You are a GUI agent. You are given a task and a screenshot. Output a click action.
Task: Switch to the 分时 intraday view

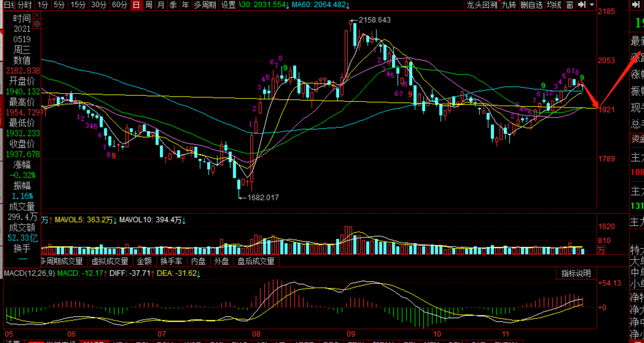25,5
